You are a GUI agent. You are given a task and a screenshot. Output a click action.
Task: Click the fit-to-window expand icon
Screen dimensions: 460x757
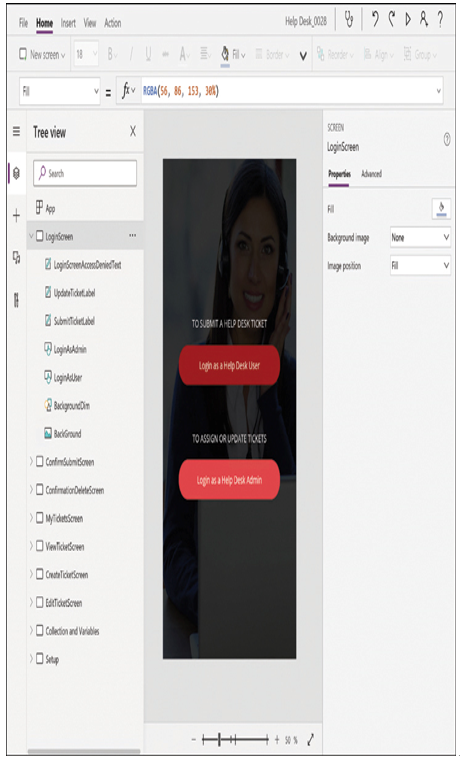(310, 739)
